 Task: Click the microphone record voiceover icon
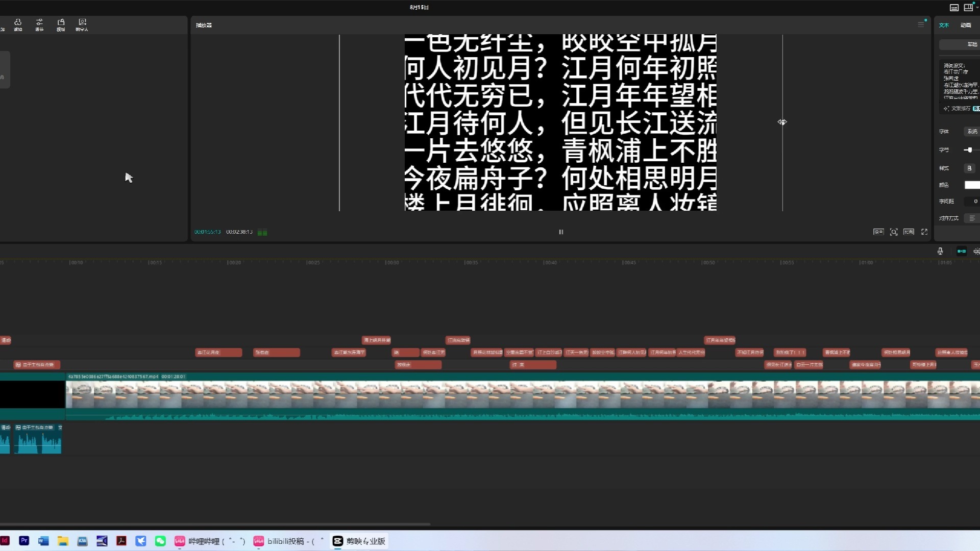click(x=940, y=251)
